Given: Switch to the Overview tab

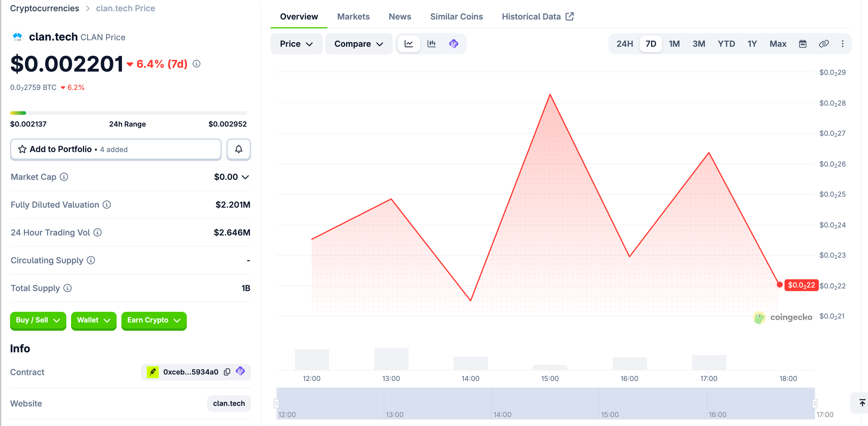Looking at the screenshot, I should click(299, 17).
